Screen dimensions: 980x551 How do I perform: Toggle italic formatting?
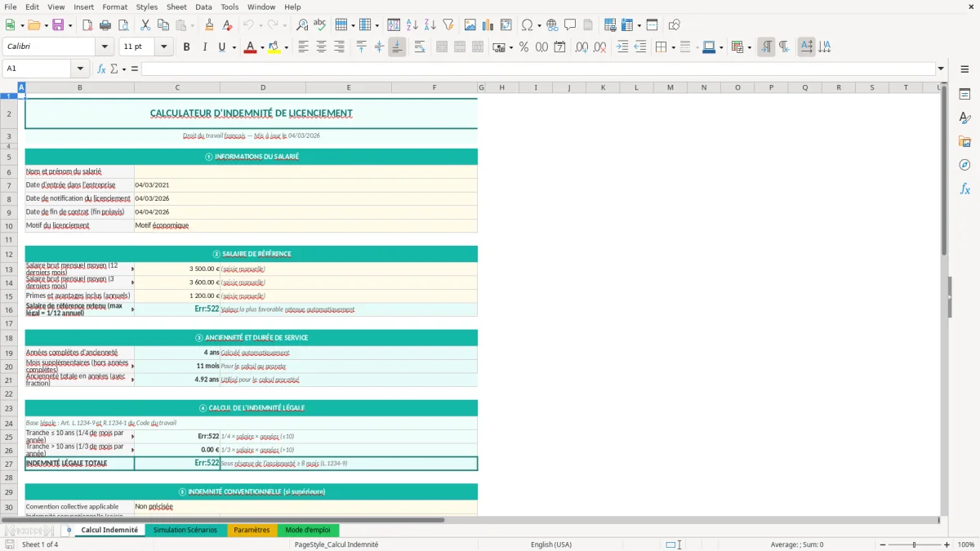click(204, 47)
